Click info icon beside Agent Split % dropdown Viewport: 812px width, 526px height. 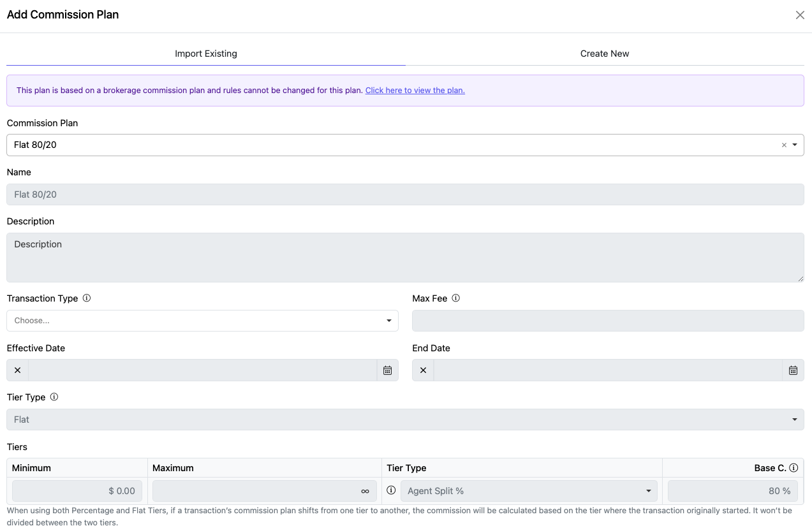pyautogui.click(x=392, y=490)
